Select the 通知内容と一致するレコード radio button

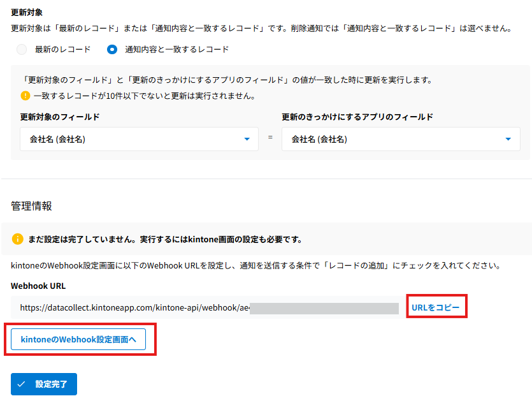pos(112,49)
